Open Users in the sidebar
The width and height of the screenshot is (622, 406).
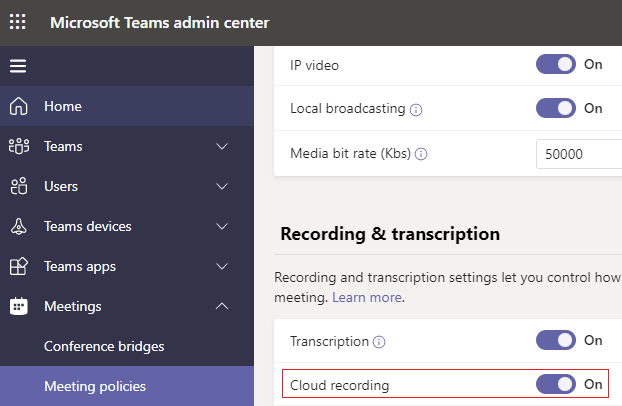(127, 187)
